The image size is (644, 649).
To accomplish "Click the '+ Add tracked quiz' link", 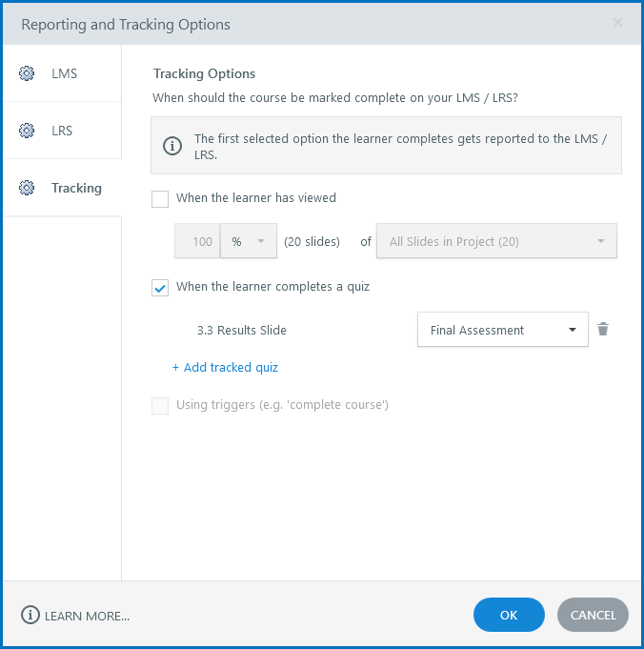I will (225, 367).
